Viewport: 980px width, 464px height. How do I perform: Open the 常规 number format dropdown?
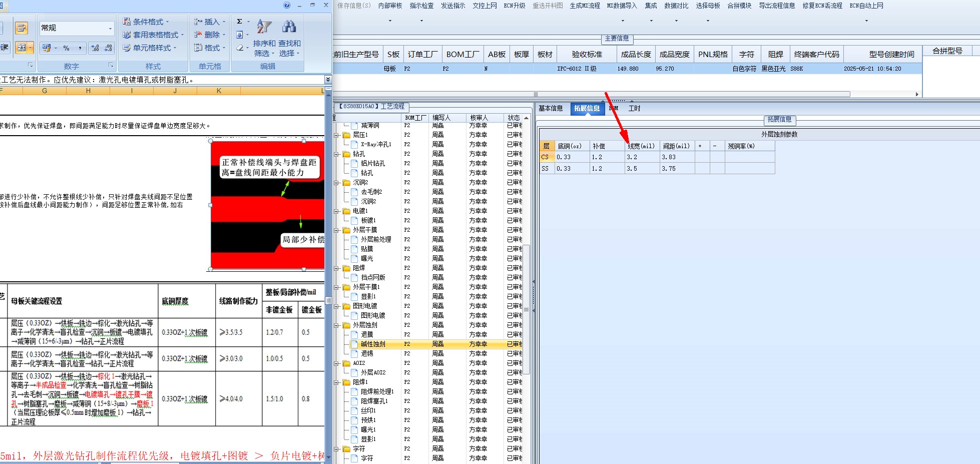coord(110,29)
